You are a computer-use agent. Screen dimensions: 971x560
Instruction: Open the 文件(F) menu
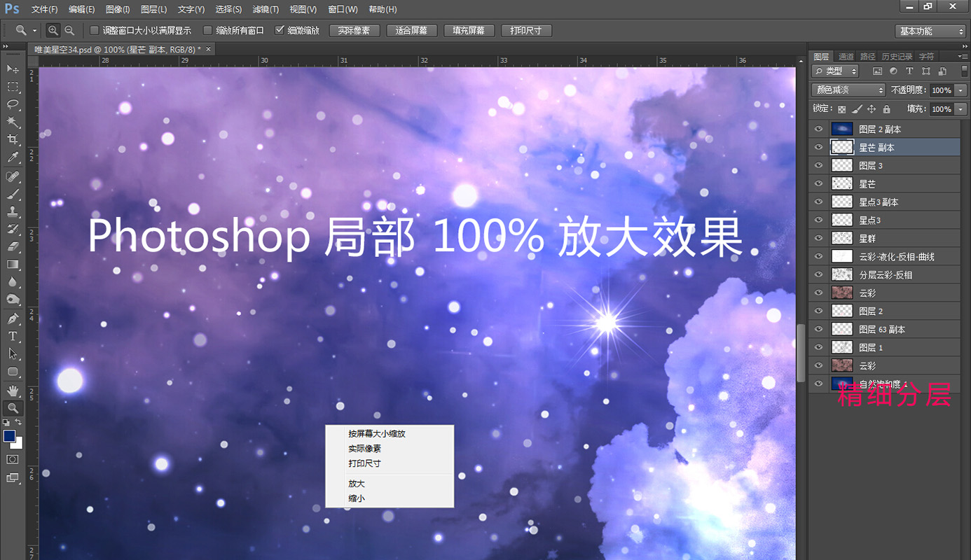(x=45, y=9)
